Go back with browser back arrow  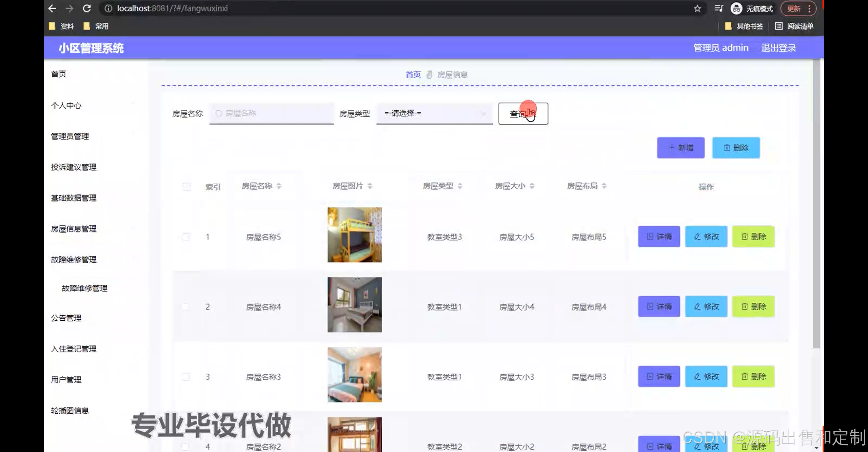click(x=52, y=8)
